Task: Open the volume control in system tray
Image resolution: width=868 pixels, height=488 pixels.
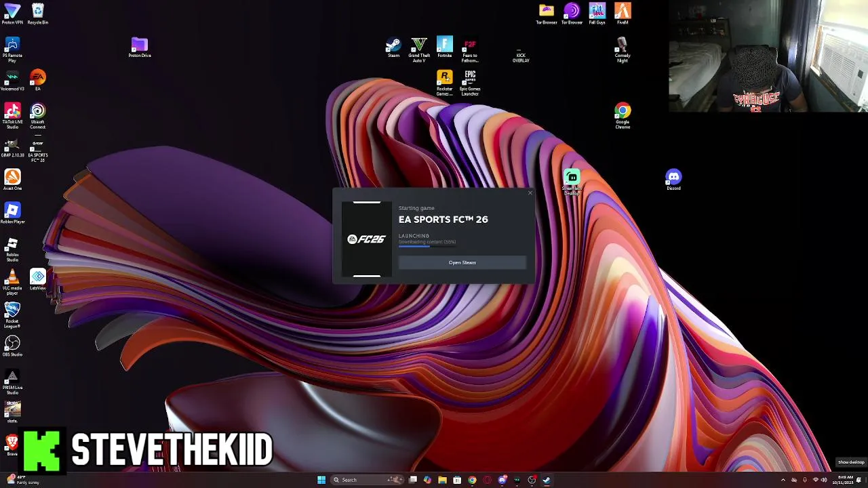Action: pos(824,480)
